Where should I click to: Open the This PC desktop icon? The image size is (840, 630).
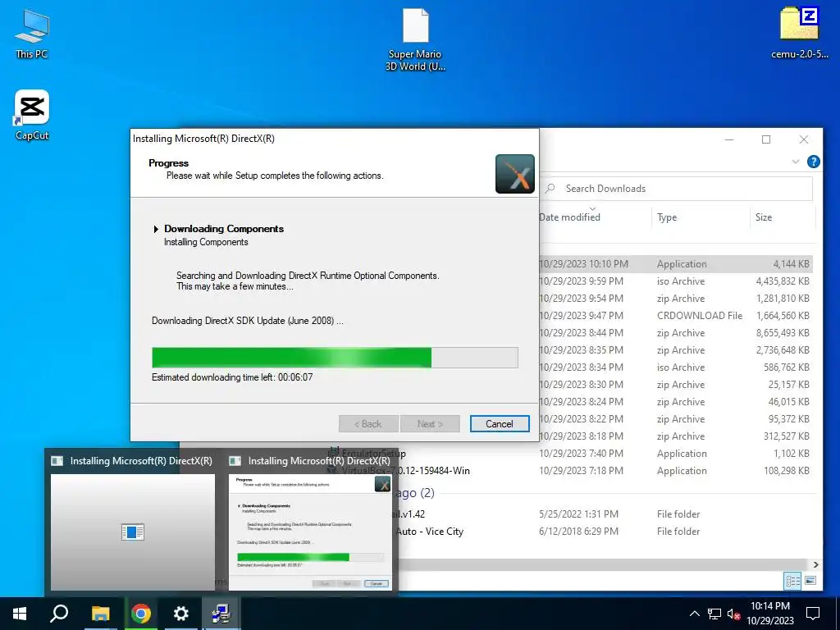(32, 34)
